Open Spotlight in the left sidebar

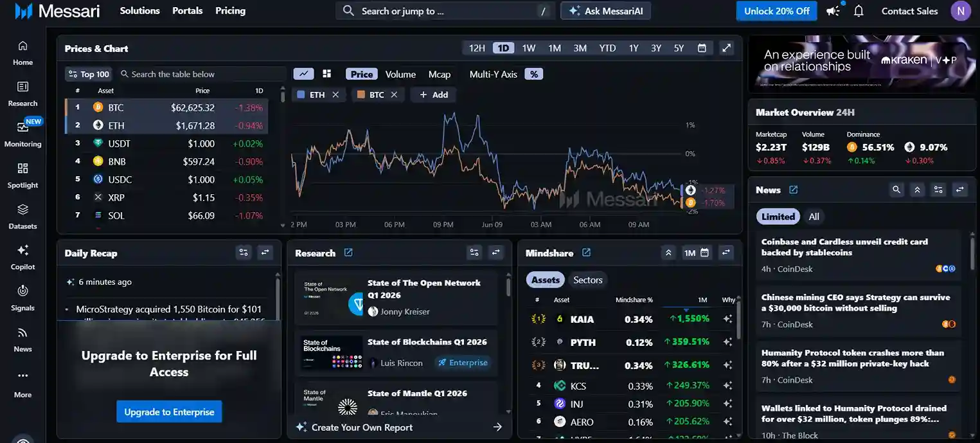tap(22, 176)
